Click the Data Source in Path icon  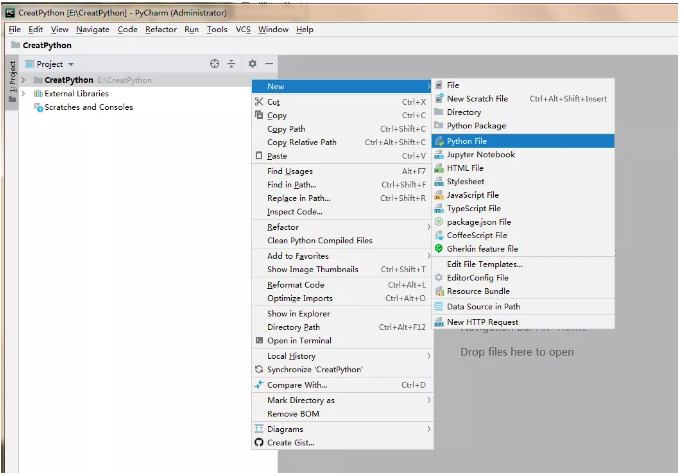tap(439, 306)
